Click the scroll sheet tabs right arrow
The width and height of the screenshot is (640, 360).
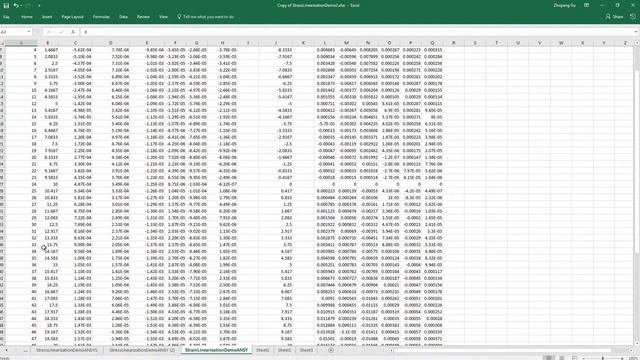16,350
